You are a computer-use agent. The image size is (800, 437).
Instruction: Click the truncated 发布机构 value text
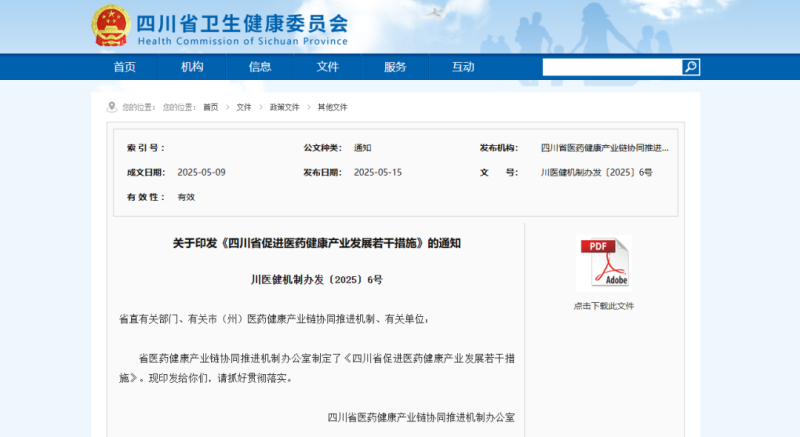604,147
